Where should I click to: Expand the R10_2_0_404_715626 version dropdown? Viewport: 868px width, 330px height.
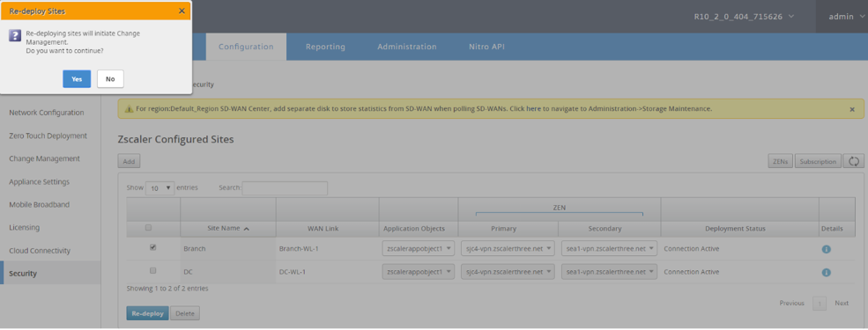click(744, 17)
